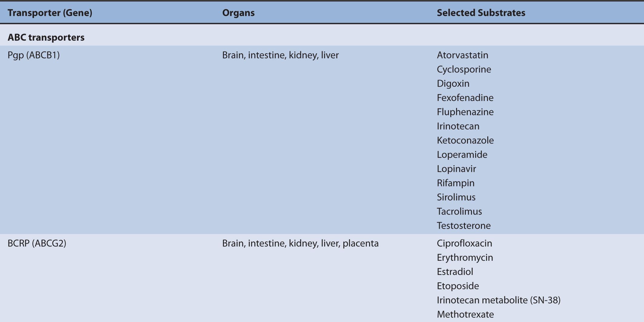This screenshot has height=322, width=644.
Task: Click "Ketoconazole" in the substrates column
Action: click(x=465, y=140)
